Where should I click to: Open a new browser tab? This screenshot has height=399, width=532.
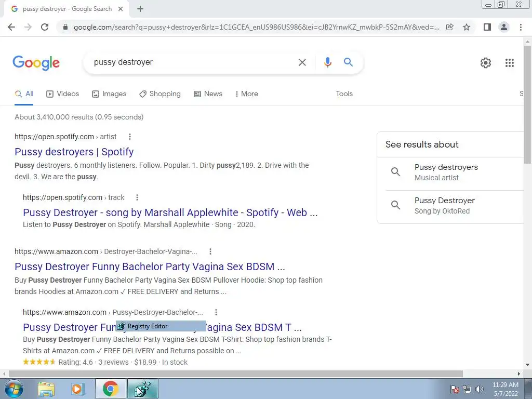[x=140, y=9]
